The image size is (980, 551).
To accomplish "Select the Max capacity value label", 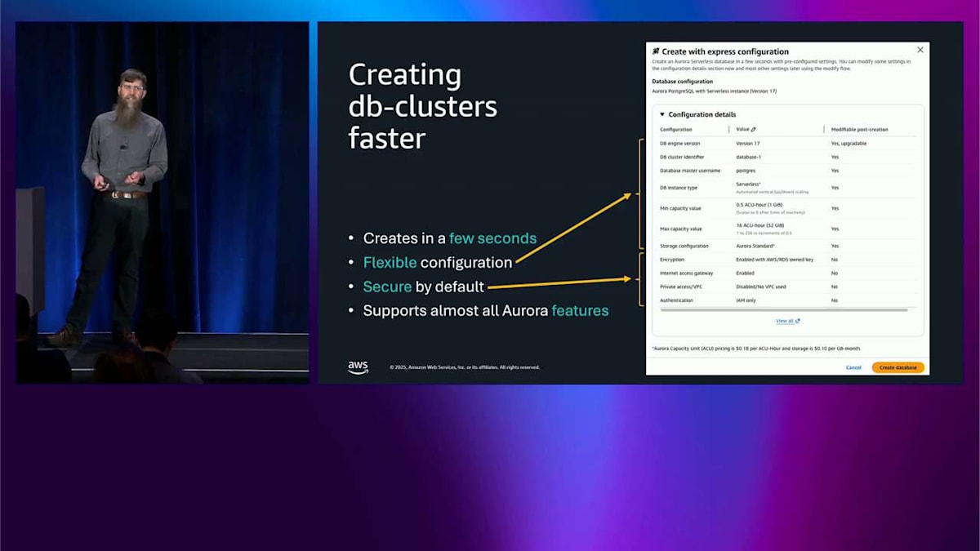I will tap(681, 229).
